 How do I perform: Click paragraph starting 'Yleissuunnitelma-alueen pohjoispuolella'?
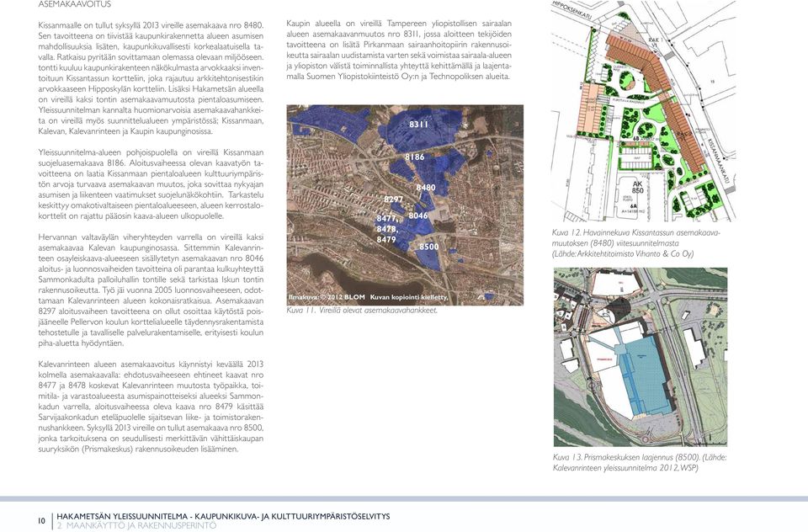click(x=151, y=184)
